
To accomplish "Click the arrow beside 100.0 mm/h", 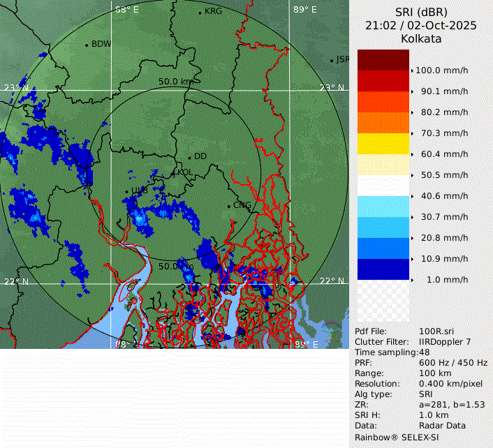I will [x=412, y=70].
